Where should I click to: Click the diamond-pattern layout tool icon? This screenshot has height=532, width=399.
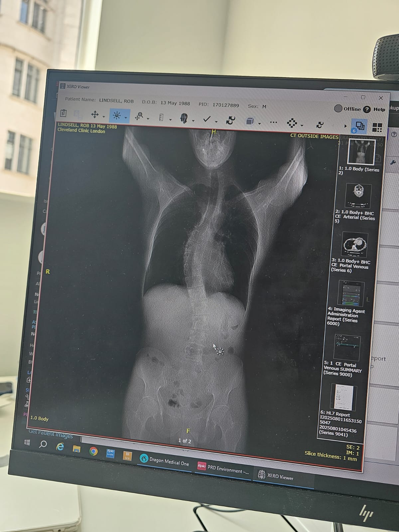tap(292, 123)
